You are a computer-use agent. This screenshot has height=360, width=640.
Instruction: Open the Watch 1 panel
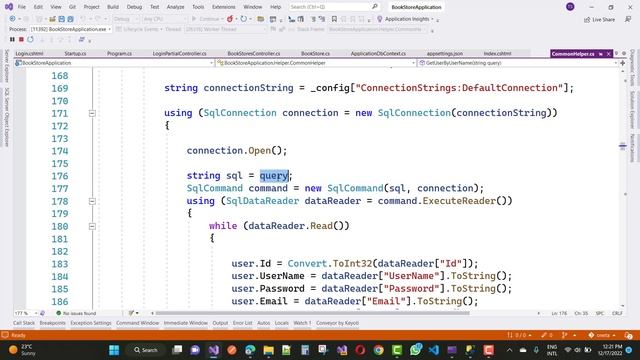point(302,323)
